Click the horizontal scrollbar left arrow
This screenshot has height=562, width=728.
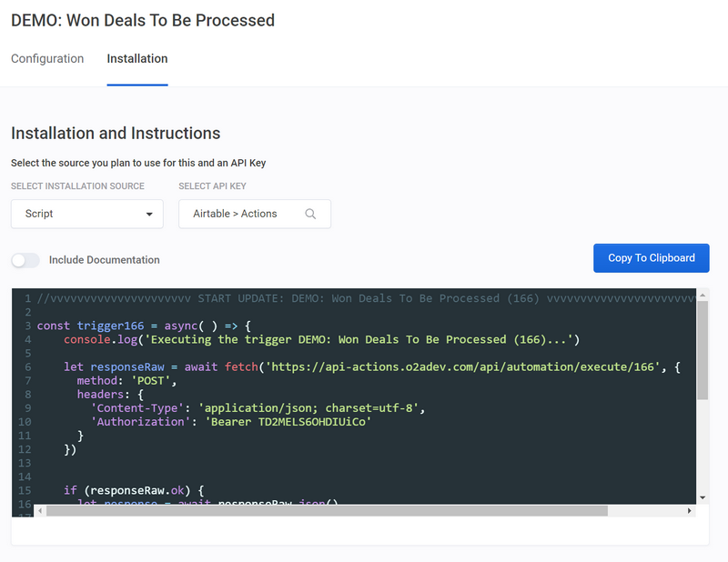(41, 511)
